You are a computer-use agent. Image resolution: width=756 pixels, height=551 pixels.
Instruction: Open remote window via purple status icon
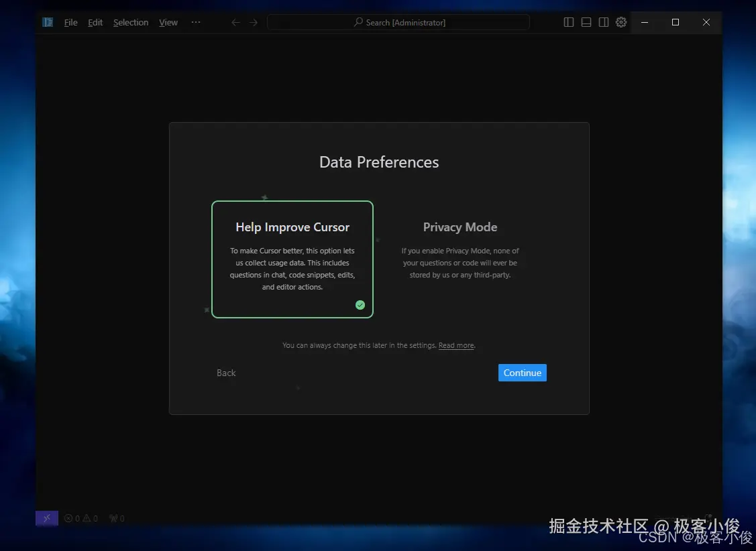click(47, 518)
